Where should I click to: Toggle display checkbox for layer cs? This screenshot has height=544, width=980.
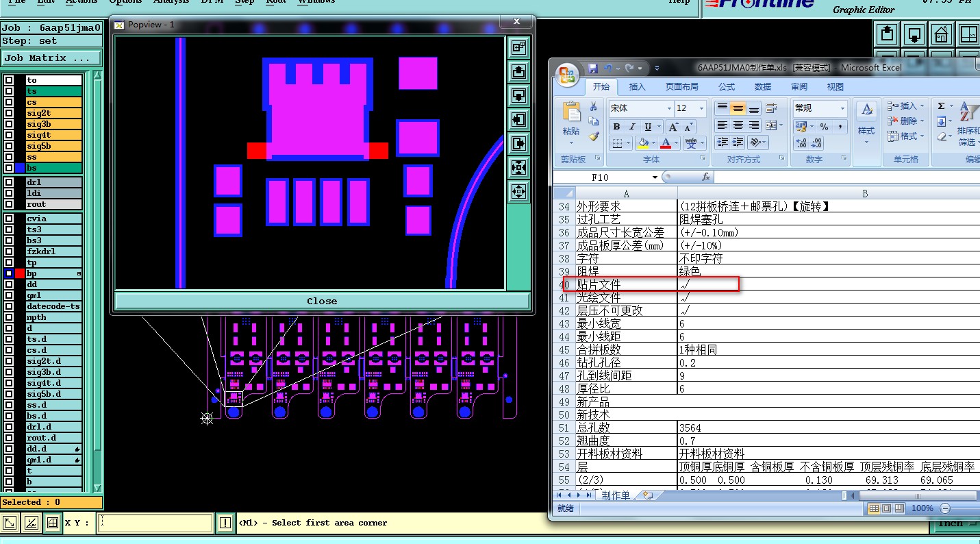tap(8, 102)
